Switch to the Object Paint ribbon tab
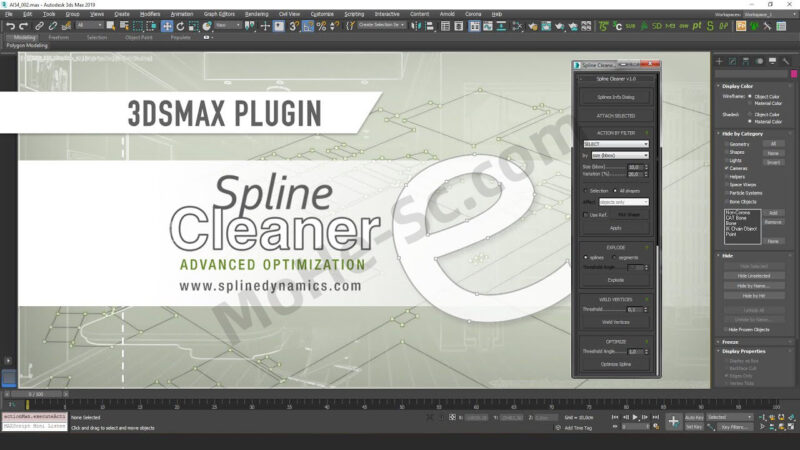The width and height of the screenshot is (800, 450). point(139,37)
